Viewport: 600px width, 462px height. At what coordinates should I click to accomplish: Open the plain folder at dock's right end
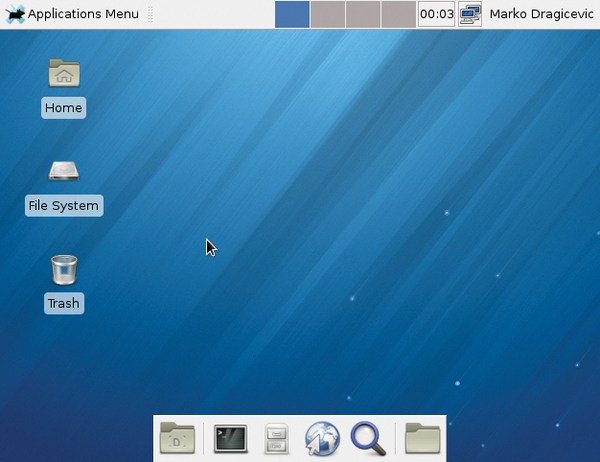[422, 438]
